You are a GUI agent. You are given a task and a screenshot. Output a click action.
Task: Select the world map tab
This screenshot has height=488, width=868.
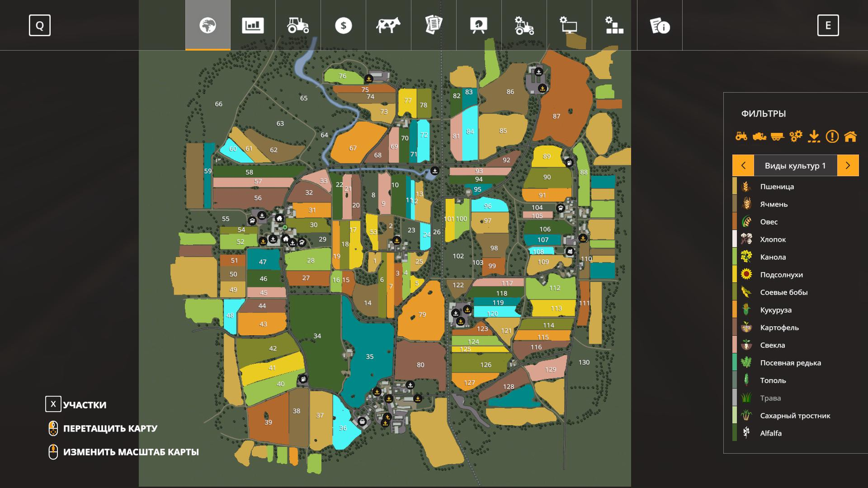coord(208,25)
